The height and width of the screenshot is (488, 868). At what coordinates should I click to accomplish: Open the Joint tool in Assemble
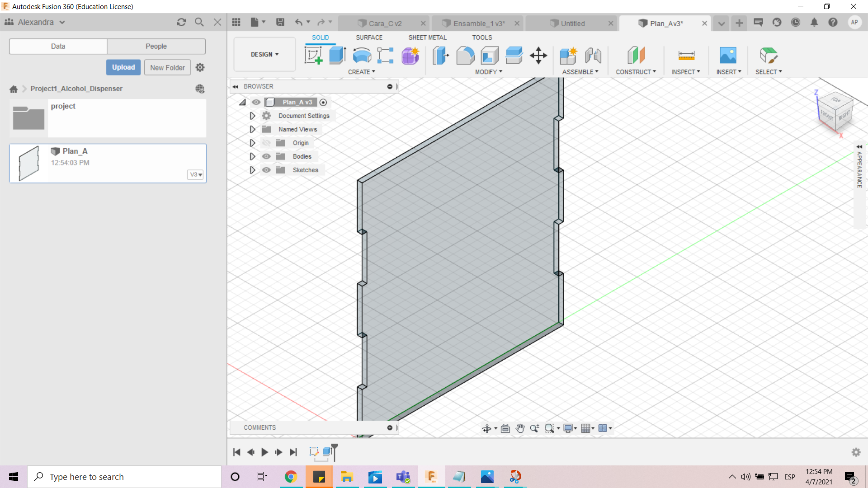click(x=593, y=56)
